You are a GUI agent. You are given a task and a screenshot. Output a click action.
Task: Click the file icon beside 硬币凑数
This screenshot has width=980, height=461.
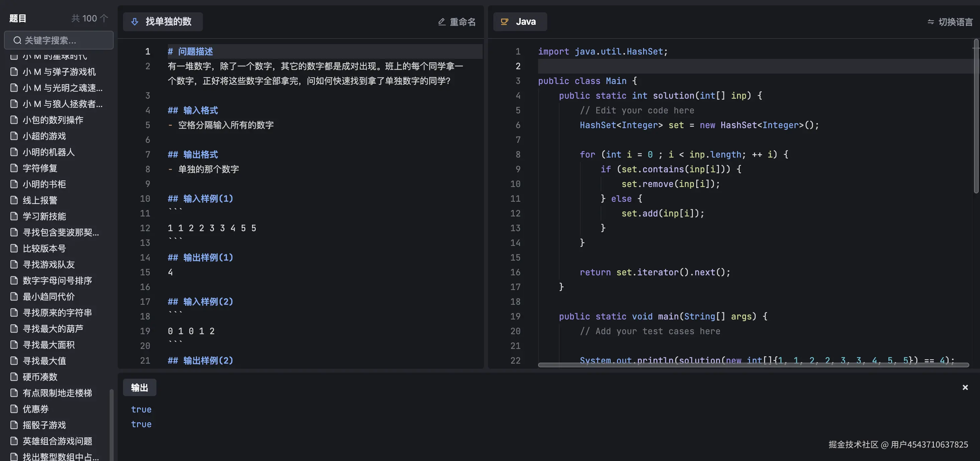tap(14, 377)
